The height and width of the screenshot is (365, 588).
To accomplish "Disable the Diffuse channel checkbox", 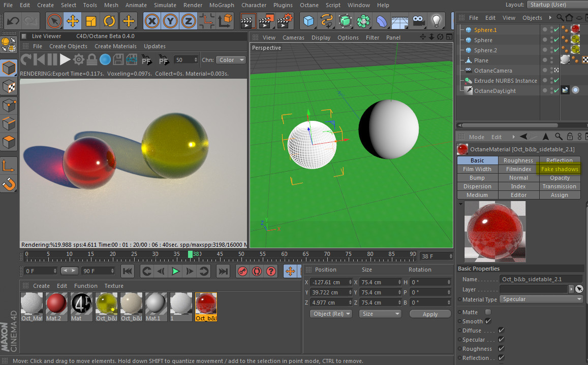I will (501, 330).
